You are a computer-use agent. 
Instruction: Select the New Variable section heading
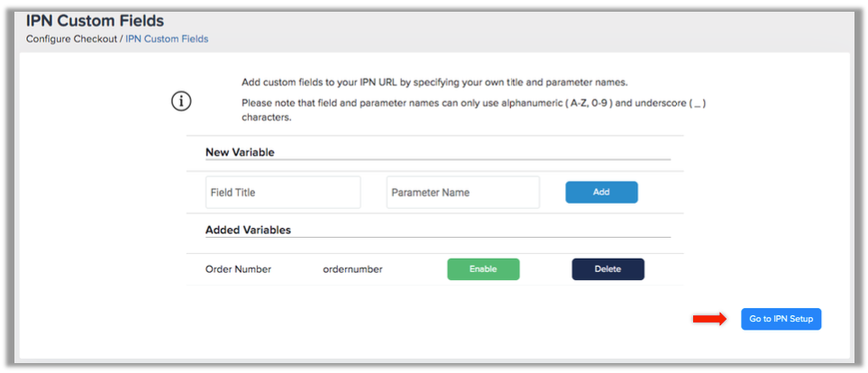(x=240, y=152)
